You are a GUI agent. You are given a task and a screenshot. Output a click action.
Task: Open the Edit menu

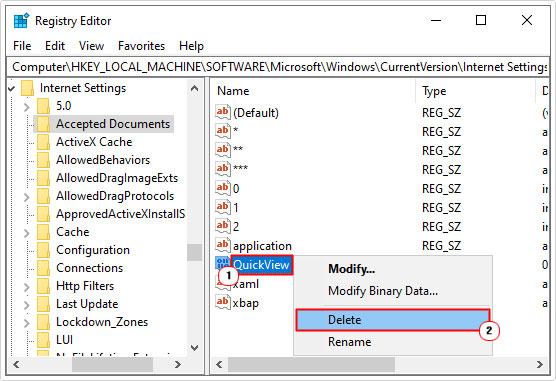[x=55, y=46]
